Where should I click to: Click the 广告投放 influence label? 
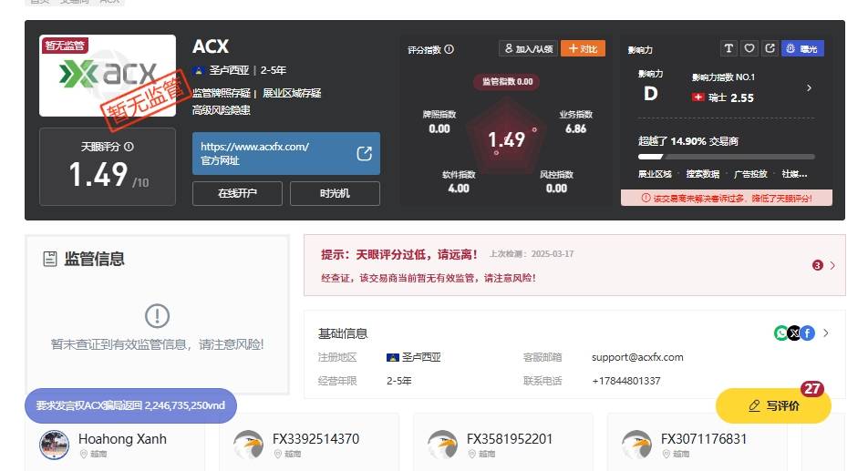[x=750, y=174]
